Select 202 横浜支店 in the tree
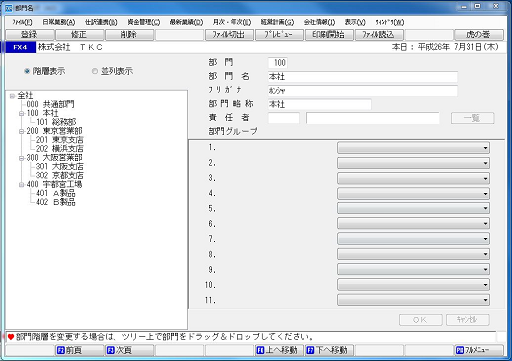 (x=60, y=149)
